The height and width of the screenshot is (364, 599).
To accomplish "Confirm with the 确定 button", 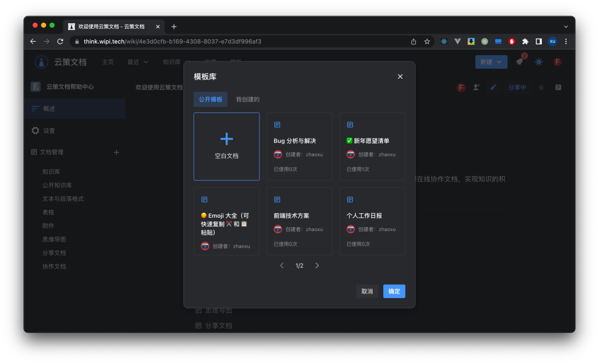I will [x=394, y=291].
